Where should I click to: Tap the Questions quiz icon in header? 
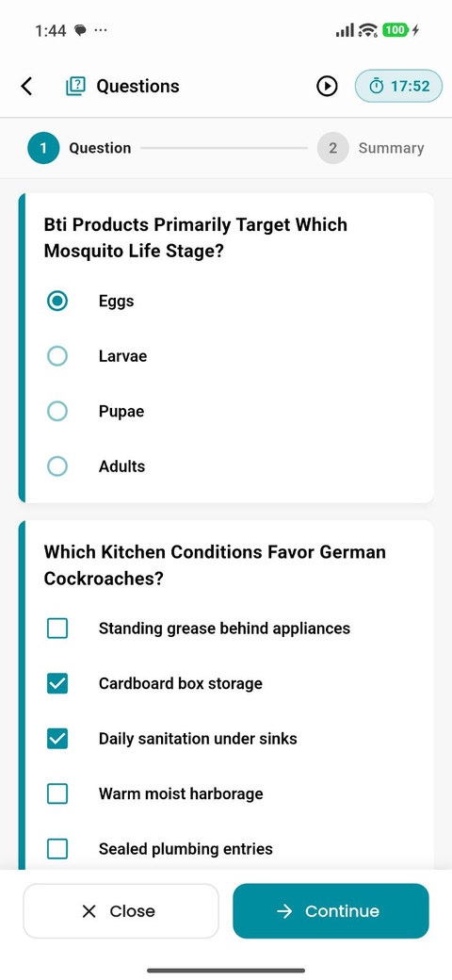click(x=75, y=87)
